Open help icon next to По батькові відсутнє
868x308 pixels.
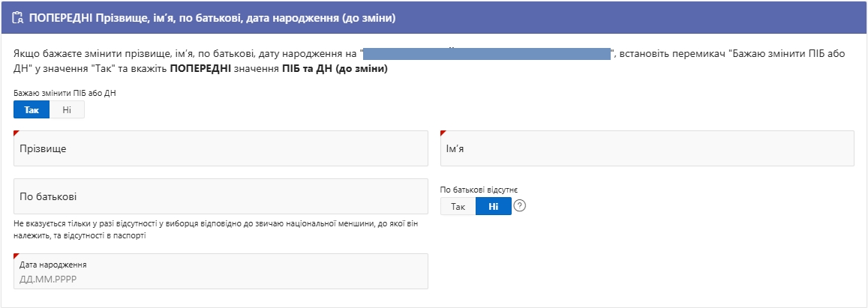[x=519, y=206]
